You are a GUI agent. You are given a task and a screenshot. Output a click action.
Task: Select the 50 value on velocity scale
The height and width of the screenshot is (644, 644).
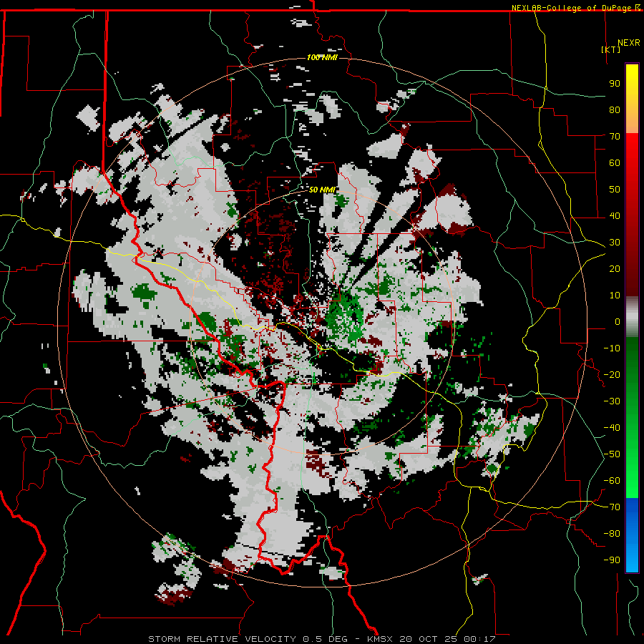(x=615, y=190)
